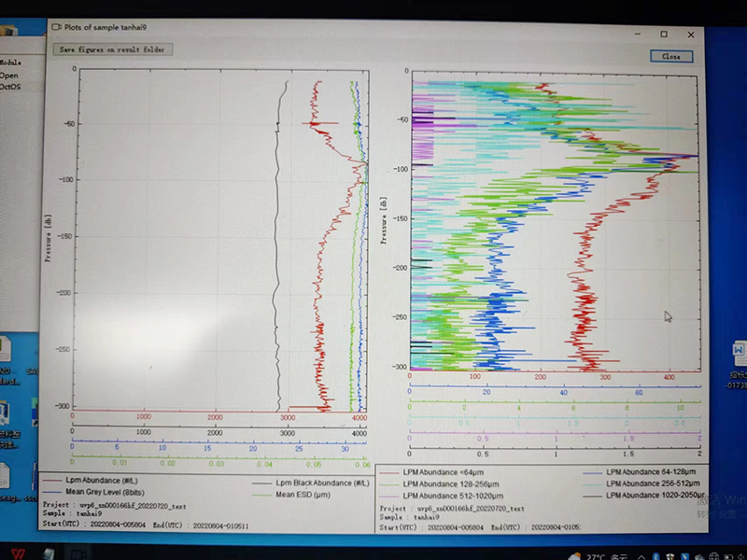Open the Word document icon on the desktop

pos(739,352)
